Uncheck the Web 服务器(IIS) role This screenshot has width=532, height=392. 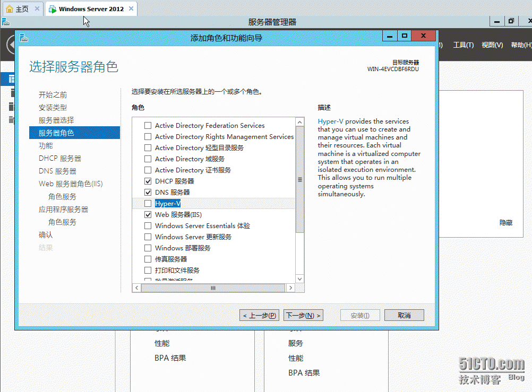148,215
